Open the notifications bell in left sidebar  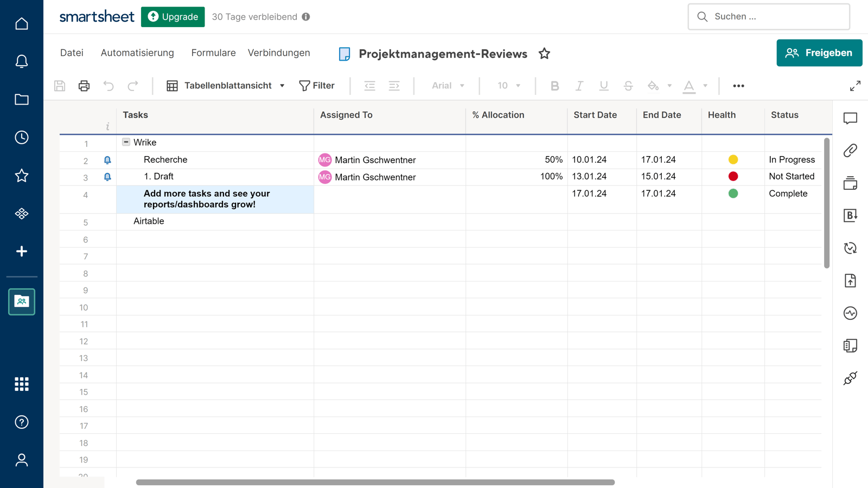point(21,61)
